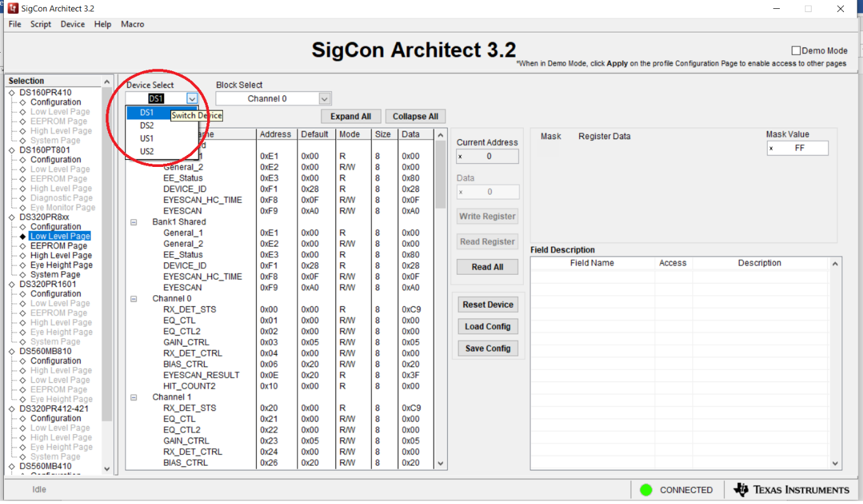Open Configuration under DS560MB810
Image resolution: width=863 pixels, height=504 pixels.
coord(55,361)
